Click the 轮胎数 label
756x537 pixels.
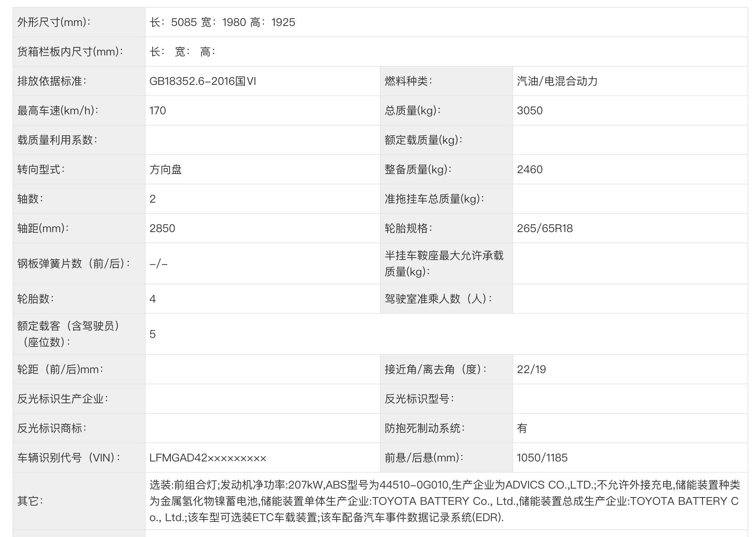(36, 299)
